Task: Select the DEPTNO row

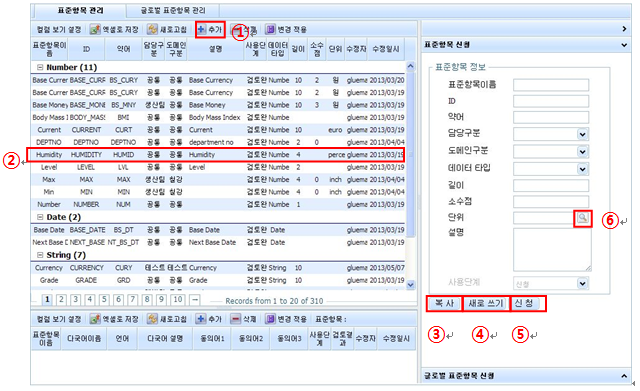Action: (218, 142)
